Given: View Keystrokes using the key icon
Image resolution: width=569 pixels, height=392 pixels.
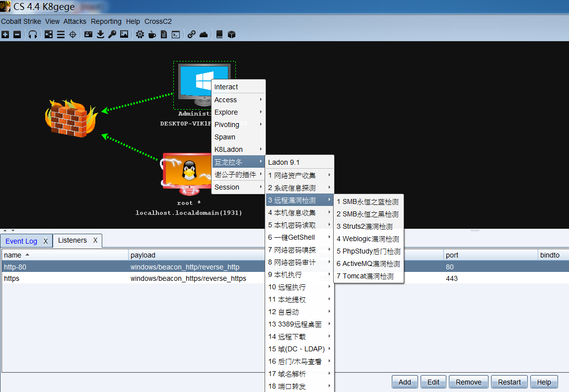Looking at the screenshot, I should 112,34.
